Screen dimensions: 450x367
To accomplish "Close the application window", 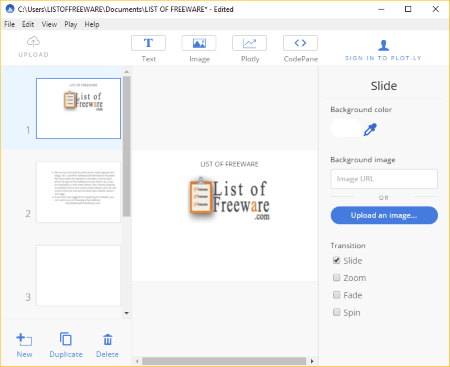I will click(435, 9).
